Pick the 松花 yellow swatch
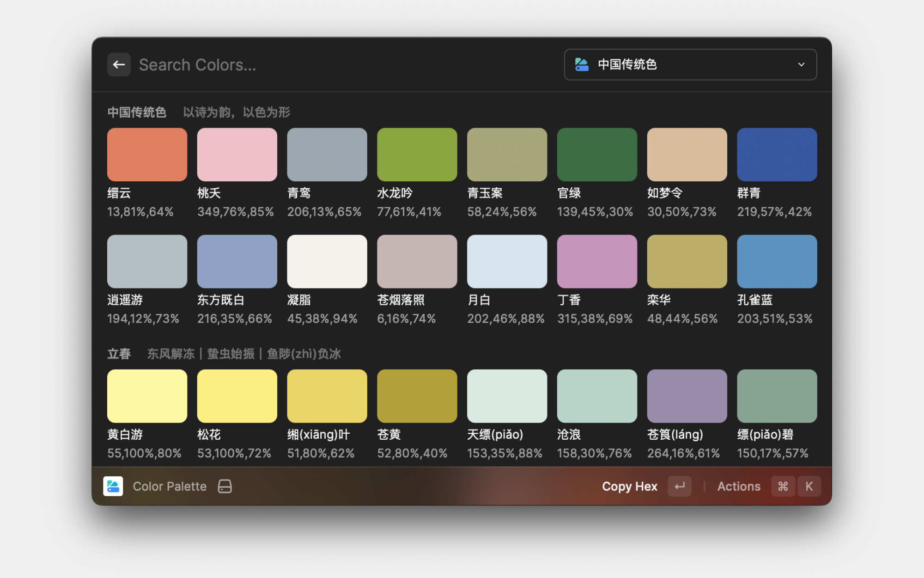Screen dimensions: 924x578 tap(237, 396)
